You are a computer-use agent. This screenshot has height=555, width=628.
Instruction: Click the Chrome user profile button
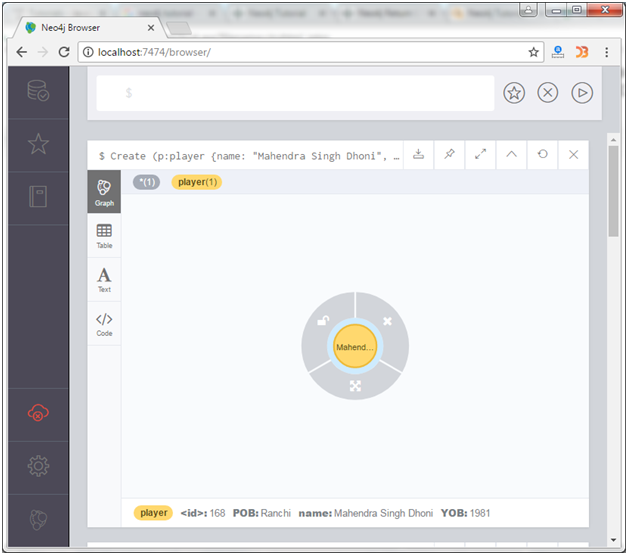[x=528, y=10]
